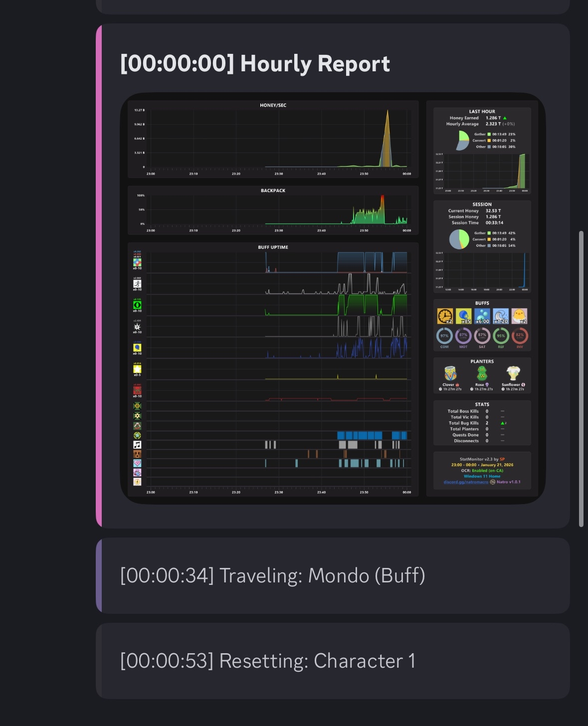Click the 'Quests Done' stat row
This screenshot has width=588, height=726.
[x=477, y=435]
